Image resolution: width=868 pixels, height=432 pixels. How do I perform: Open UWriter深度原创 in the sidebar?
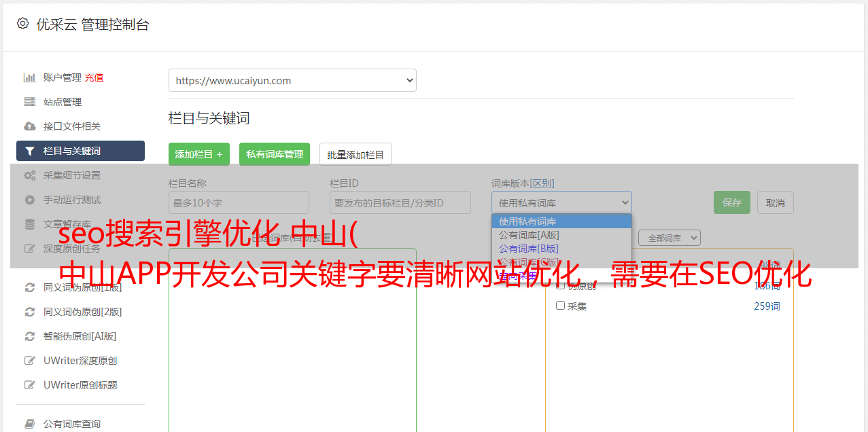(80, 361)
